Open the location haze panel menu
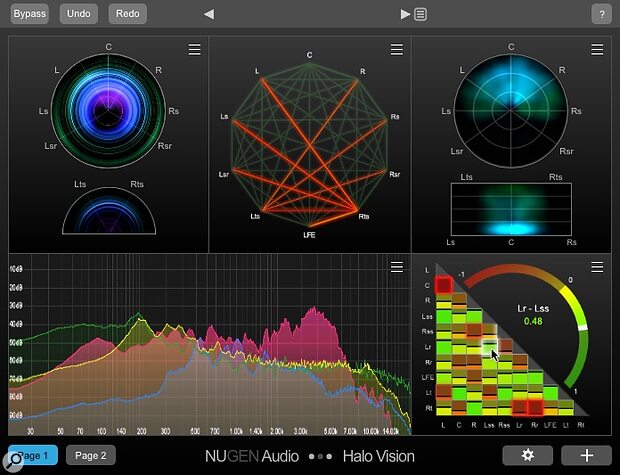 click(x=597, y=49)
